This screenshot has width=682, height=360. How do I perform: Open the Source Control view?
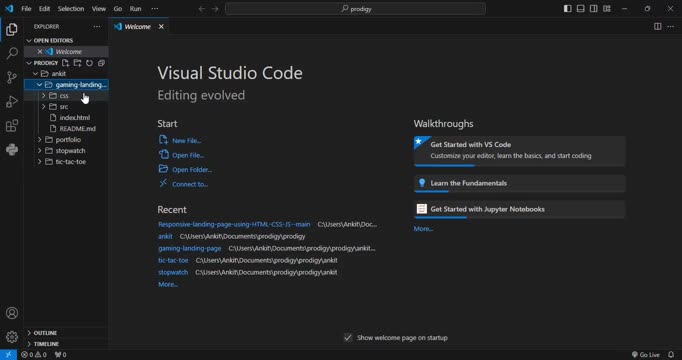click(x=12, y=77)
